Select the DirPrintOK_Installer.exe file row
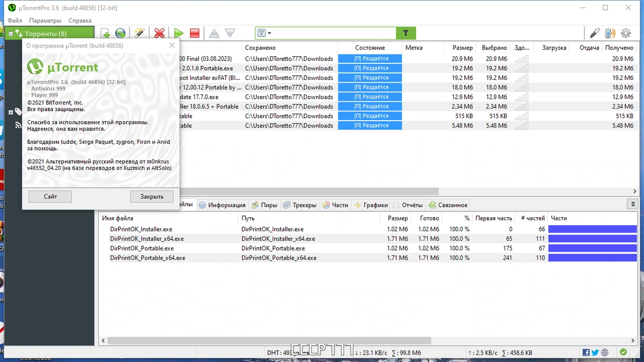This screenshot has height=362, width=644. (x=368, y=229)
